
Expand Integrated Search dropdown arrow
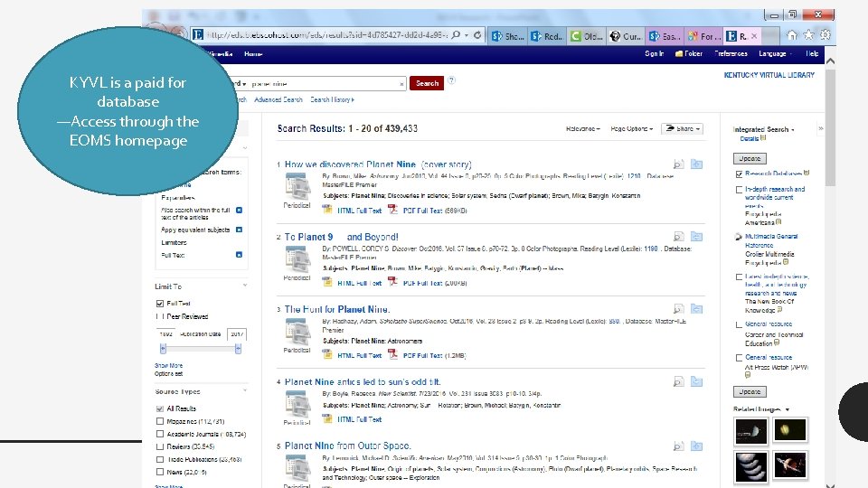click(793, 130)
